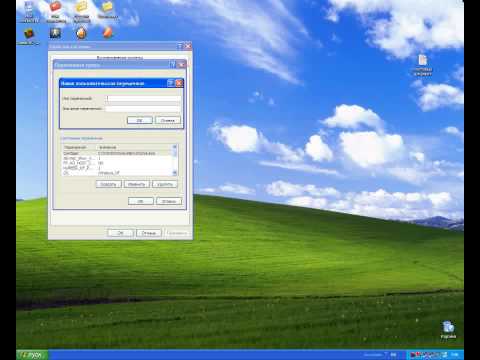Confirm the new user variable with OK
Image resolution: width=480 pixels, height=360 pixels.
click(140, 120)
